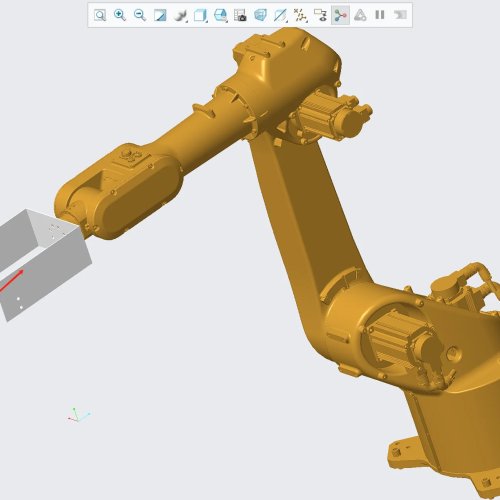The image size is (500, 500).
Task: Select the Zoom In tool
Action: [x=120, y=15]
